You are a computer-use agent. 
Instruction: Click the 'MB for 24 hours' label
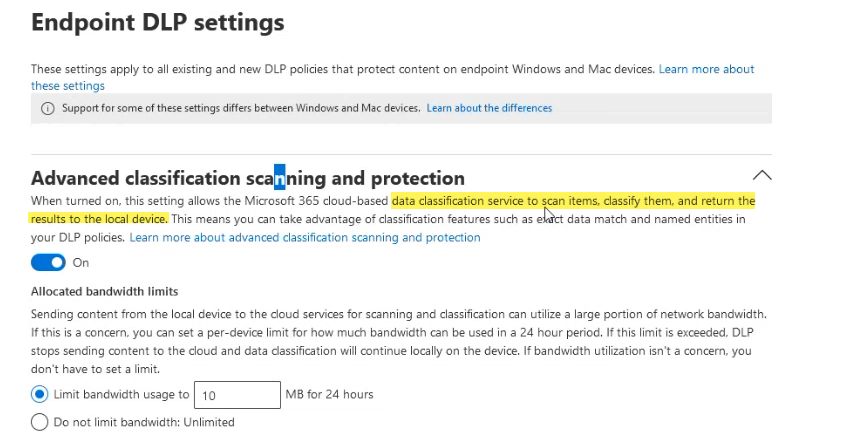pyautogui.click(x=329, y=395)
